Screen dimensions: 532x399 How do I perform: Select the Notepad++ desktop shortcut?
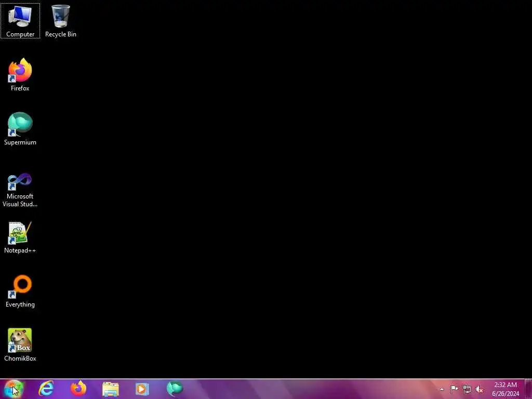(20, 237)
